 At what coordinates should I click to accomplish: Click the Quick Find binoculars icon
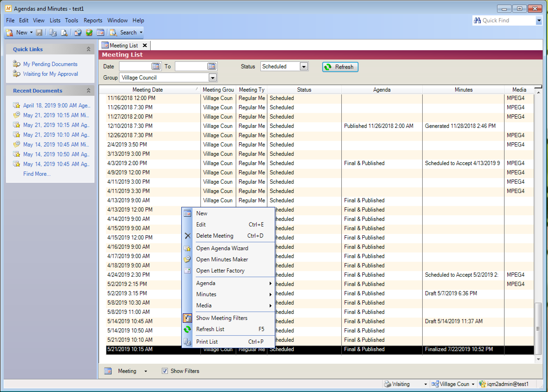pyautogui.click(x=477, y=20)
